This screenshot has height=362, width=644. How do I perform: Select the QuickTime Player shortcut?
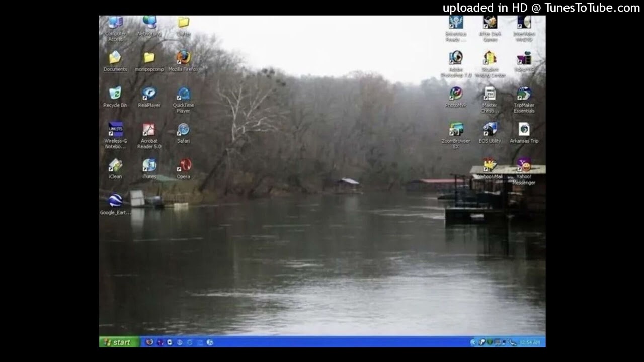pos(183,100)
